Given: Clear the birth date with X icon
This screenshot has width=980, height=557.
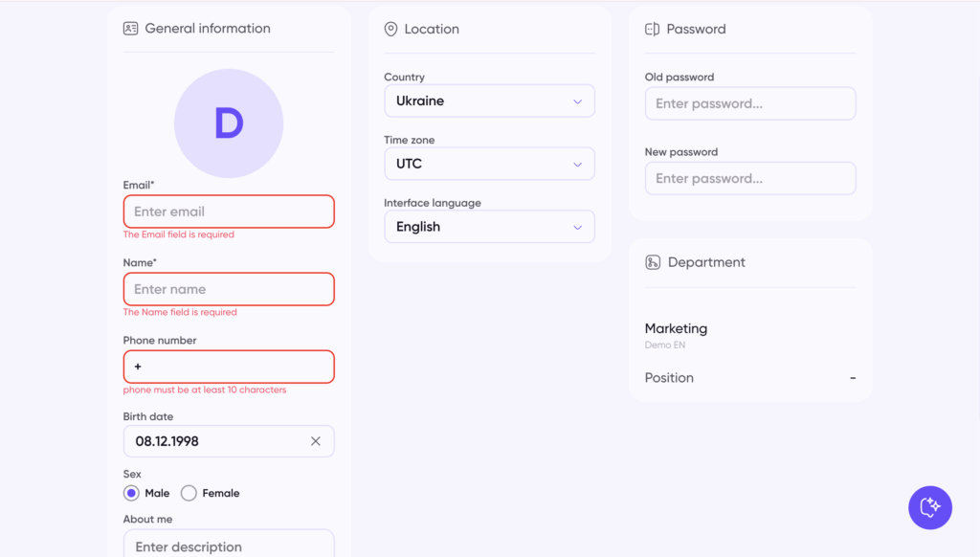Looking at the screenshot, I should tap(316, 441).
